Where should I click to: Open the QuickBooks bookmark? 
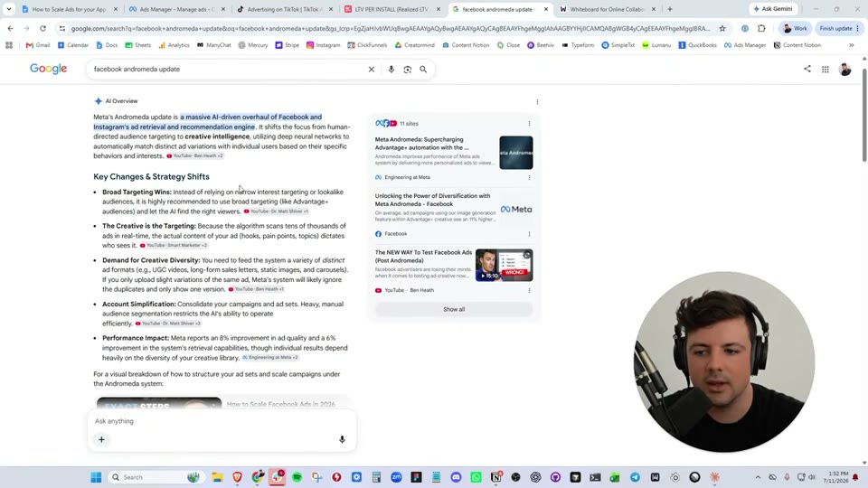point(697,45)
